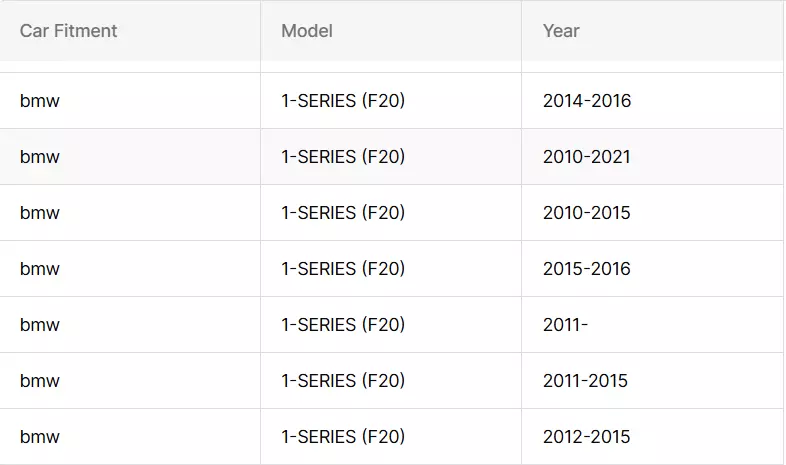Screen dimensions: 786x465
Task: Select the 2014-2016 year cell
Action: point(586,101)
